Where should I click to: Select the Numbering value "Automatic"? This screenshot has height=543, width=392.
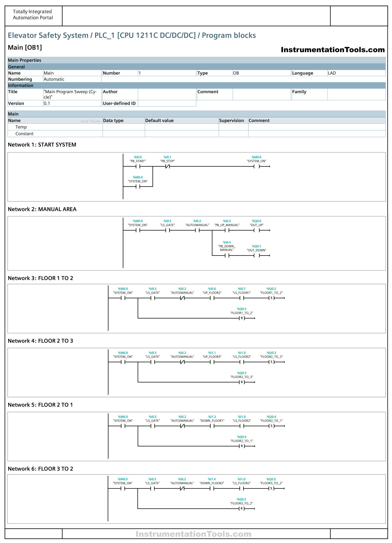click(72, 79)
